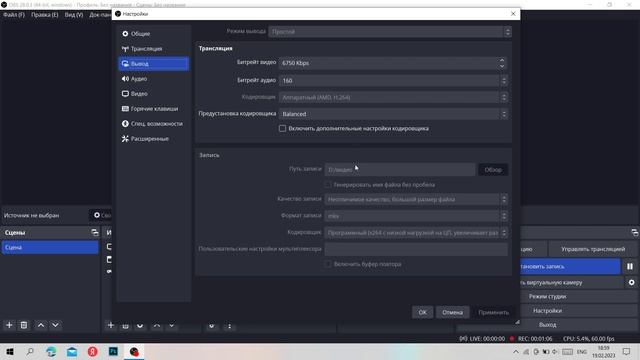Move scene down with the arrow icon
This screenshot has width=640, height=360.
pos(55,325)
